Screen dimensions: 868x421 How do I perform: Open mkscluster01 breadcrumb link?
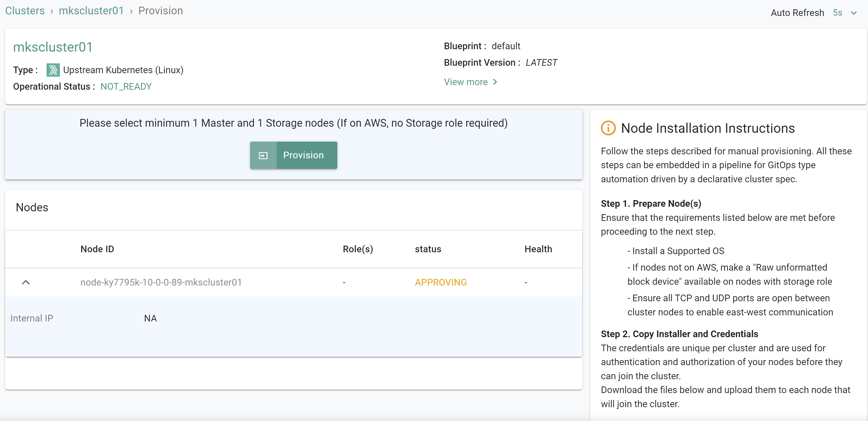(91, 11)
